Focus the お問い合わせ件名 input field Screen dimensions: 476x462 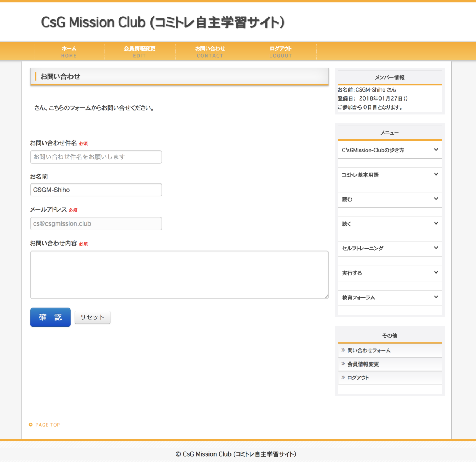click(x=96, y=157)
